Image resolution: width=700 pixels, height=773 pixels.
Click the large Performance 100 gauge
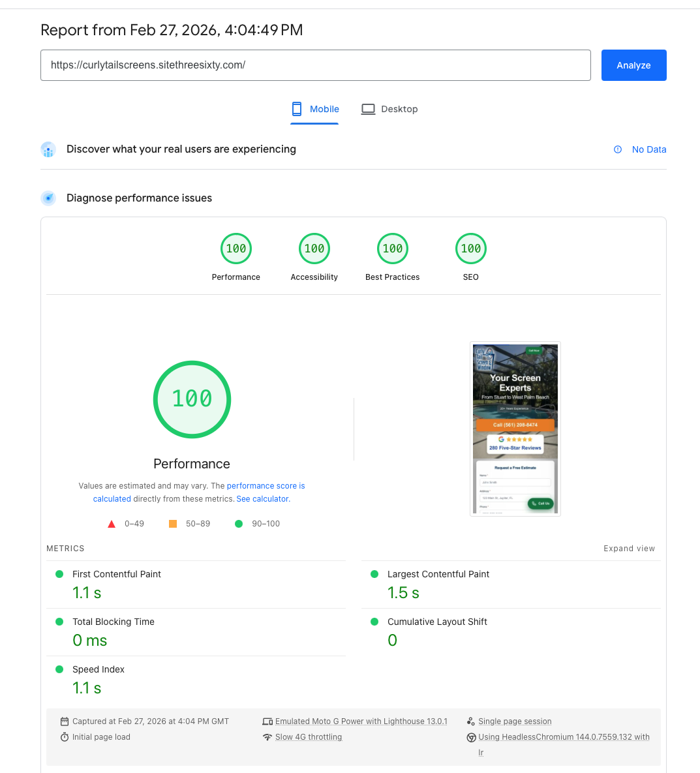pos(192,399)
